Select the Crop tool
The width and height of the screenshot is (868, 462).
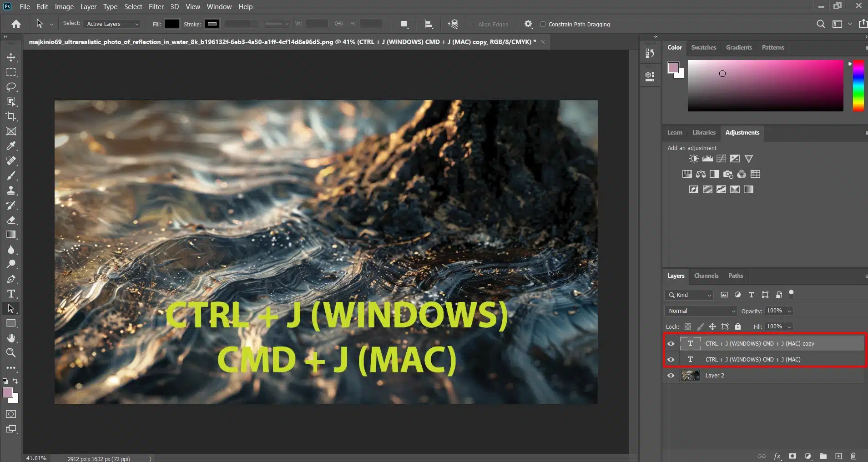click(11, 116)
